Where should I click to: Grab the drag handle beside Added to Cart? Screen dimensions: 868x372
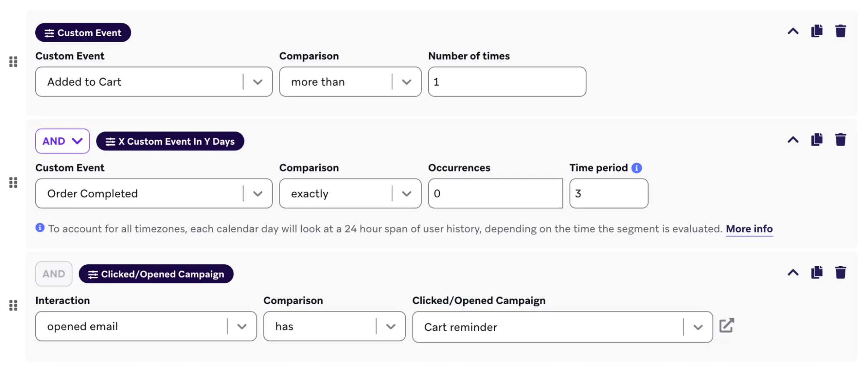pyautogui.click(x=13, y=62)
